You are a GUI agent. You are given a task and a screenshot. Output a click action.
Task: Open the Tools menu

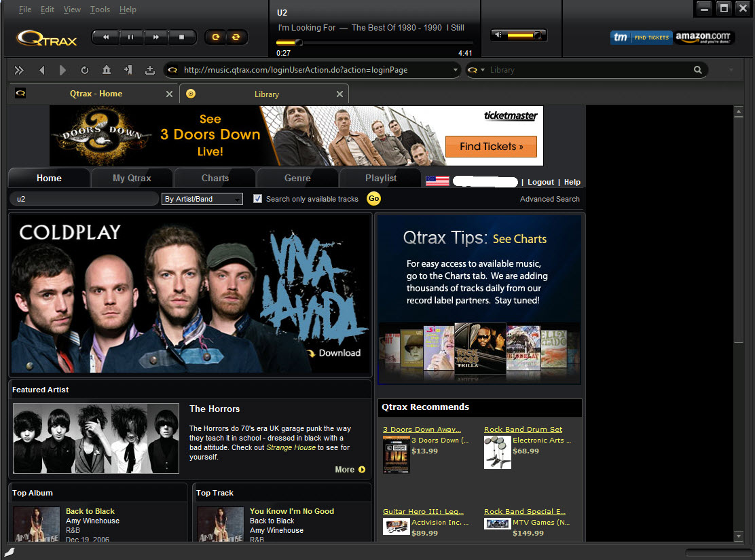coord(100,10)
